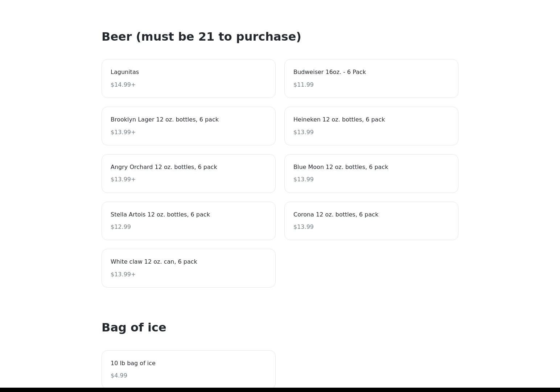Open the 10 lb bag of ice item
Image resolution: width=560 pixels, height=392 pixels.
(x=133, y=363)
